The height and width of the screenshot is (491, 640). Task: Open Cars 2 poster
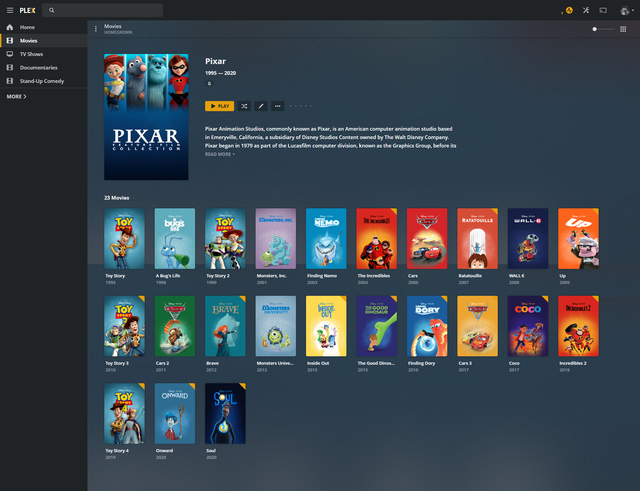click(x=175, y=326)
